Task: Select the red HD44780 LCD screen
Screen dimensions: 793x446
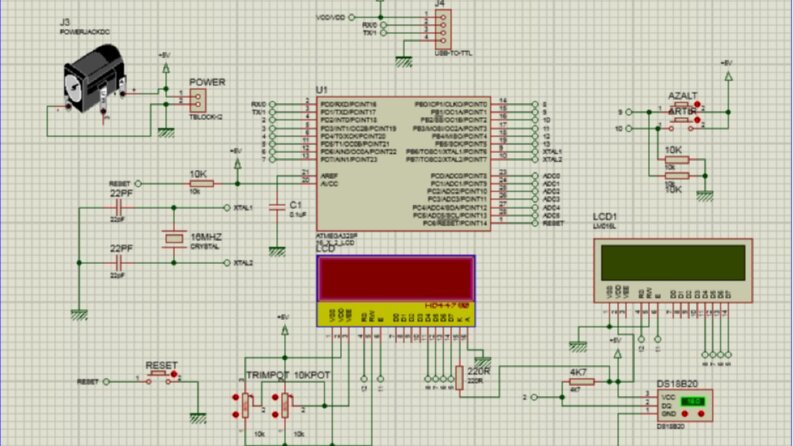Action: pos(396,279)
